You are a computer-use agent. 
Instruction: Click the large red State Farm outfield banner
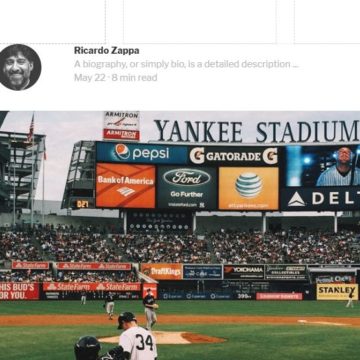92,287
